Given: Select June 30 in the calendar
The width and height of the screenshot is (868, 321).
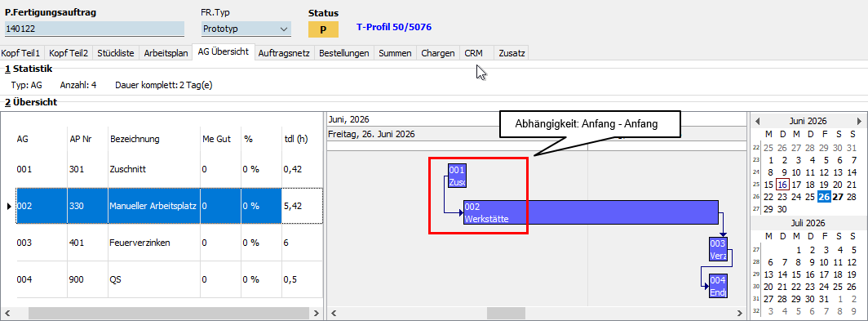Looking at the screenshot, I should coord(782,209).
